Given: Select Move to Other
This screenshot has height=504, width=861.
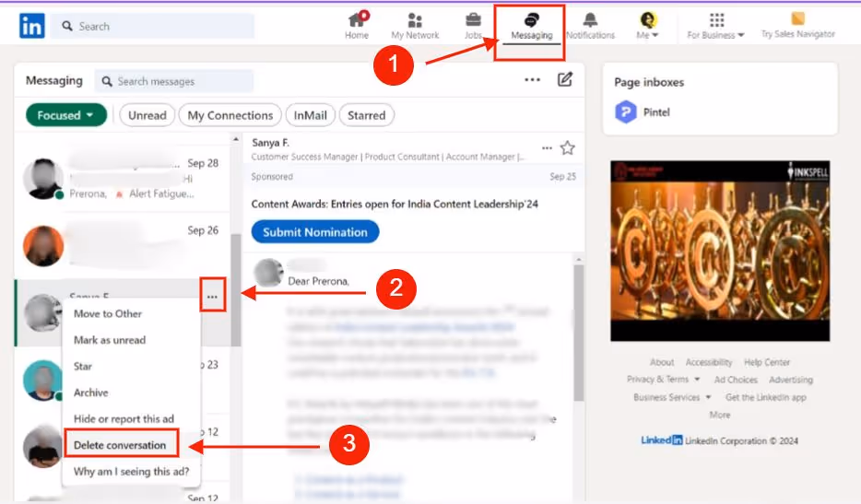Looking at the screenshot, I should pyautogui.click(x=108, y=313).
